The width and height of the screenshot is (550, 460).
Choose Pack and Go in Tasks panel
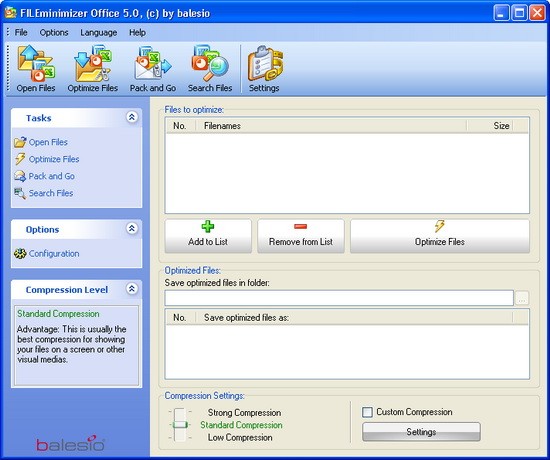point(52,176)
